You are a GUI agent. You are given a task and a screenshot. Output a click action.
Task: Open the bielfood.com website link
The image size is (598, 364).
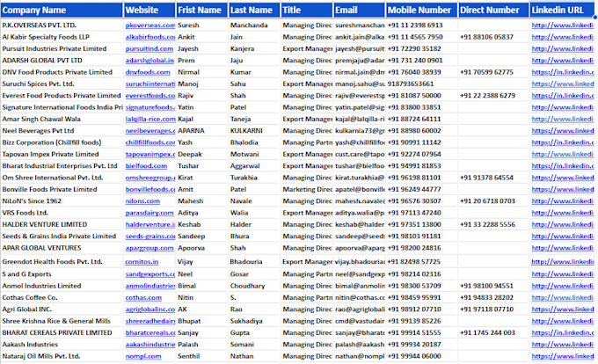tap(146, 166)
